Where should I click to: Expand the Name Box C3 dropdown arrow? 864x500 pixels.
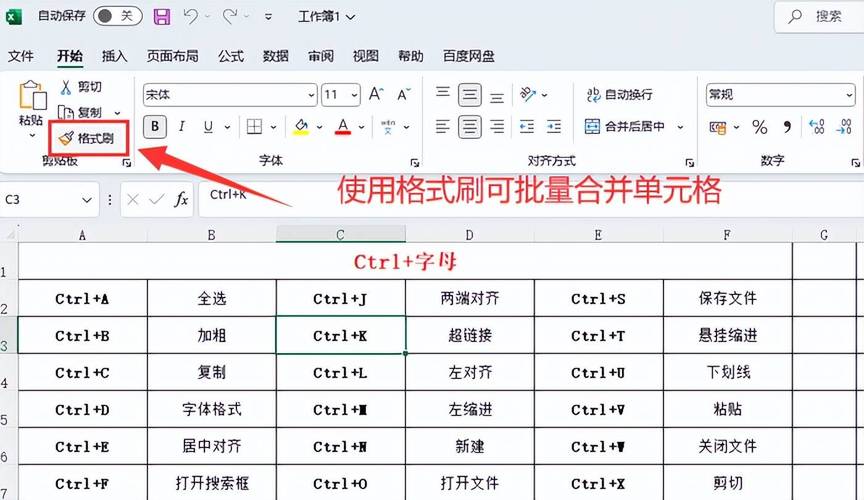[87, 200]
